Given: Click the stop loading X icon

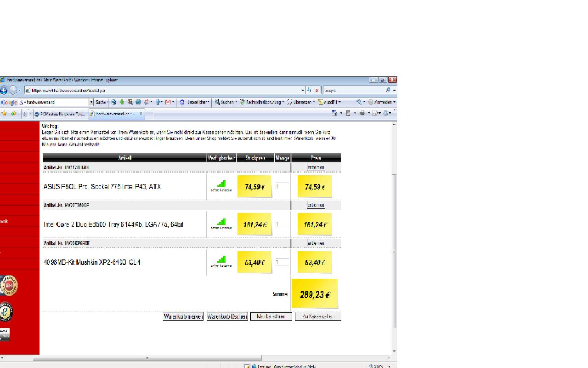Looking at the screenshot, I should (x=317, y=90).
